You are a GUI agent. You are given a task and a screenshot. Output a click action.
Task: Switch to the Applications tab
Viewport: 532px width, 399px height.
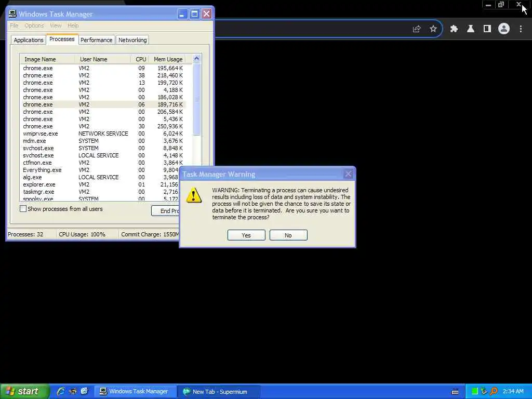29,39
